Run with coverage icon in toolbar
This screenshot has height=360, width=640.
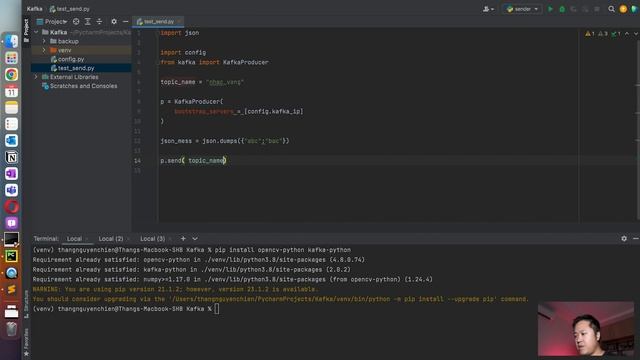pos(573,9)
